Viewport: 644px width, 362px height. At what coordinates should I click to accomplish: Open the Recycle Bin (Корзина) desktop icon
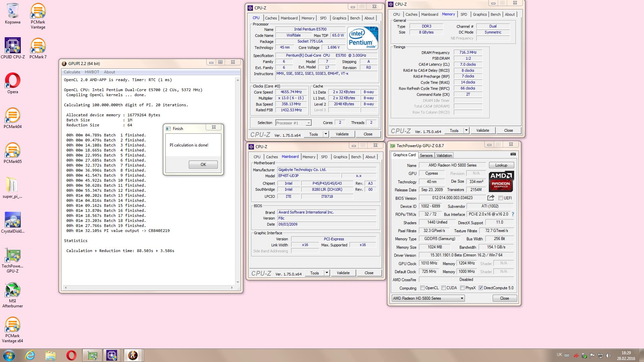point(12,13)
